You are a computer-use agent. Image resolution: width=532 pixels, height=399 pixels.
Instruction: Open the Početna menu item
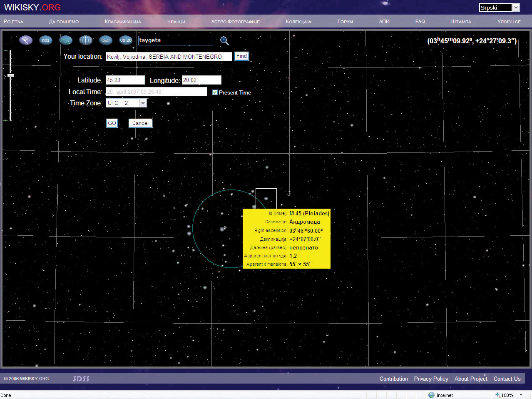coord(13,22)
